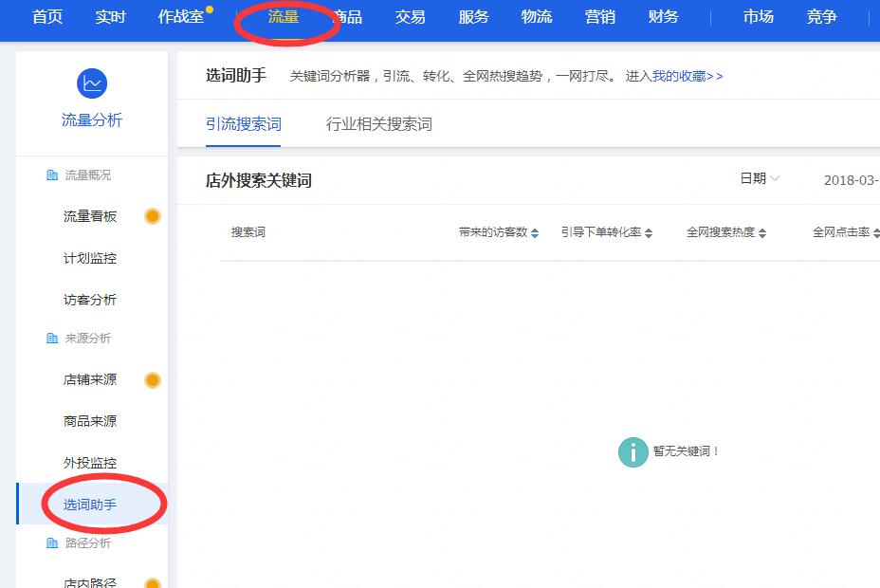Viewport: 880px width, 588px height.
Task: Sort by 带来的访客数 column
Action: (x=535, y=233)
